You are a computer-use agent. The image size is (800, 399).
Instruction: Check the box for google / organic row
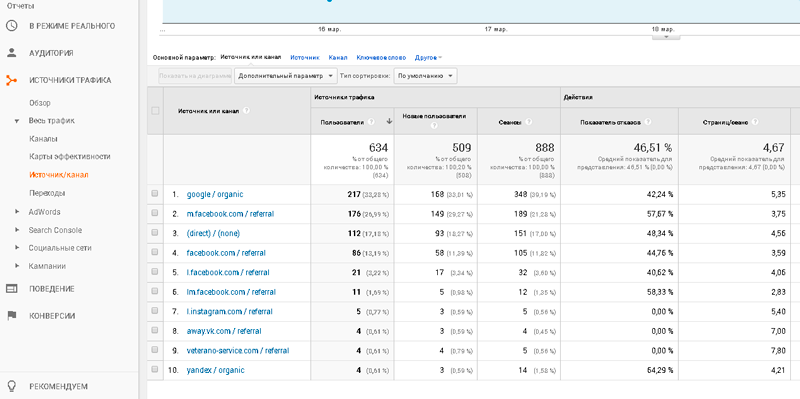pyautogui.click(x=155, y=194)
